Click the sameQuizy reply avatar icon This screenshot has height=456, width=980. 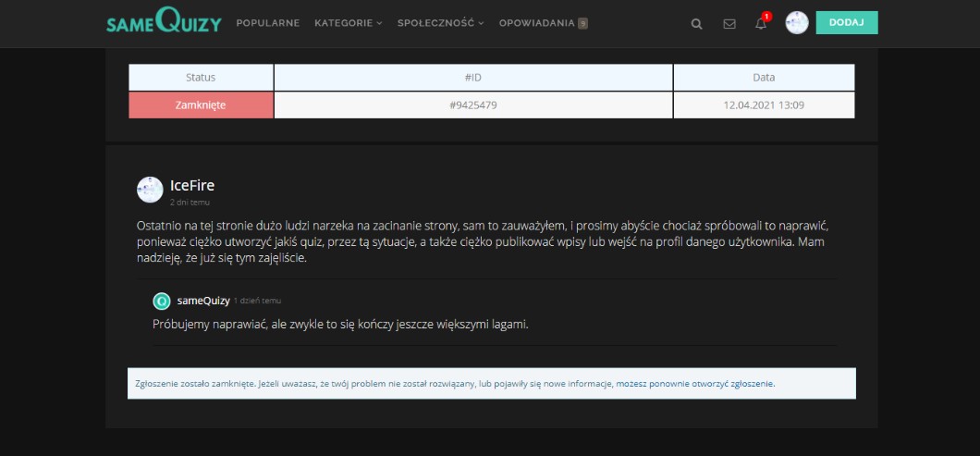tap(162, 301)
